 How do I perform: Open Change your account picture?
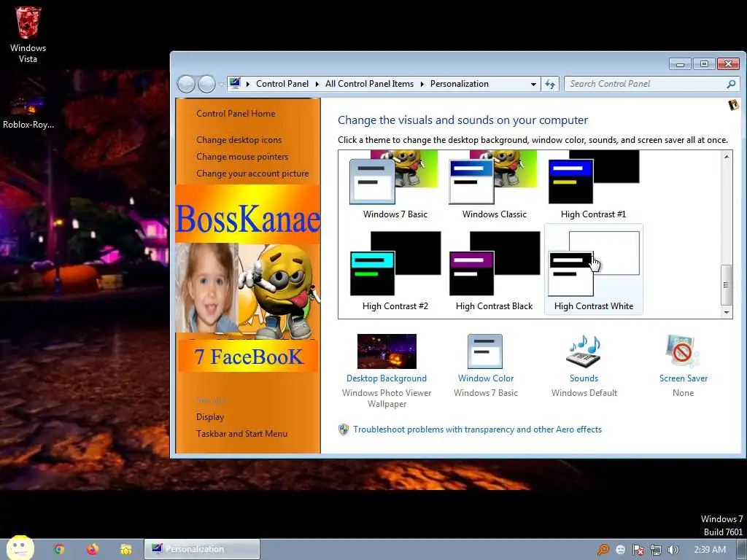click(252, 174)
